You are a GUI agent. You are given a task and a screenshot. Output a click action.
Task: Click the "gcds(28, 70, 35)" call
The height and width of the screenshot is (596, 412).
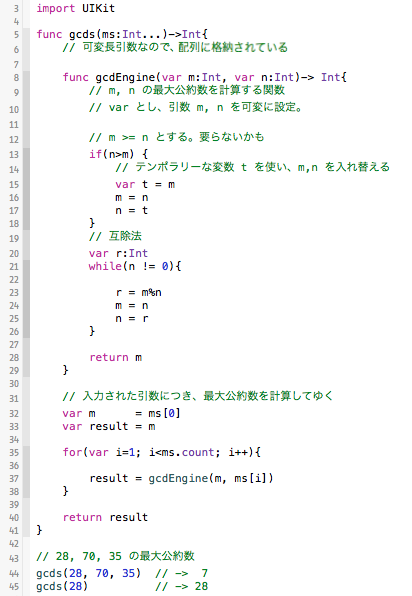[89, 573]
